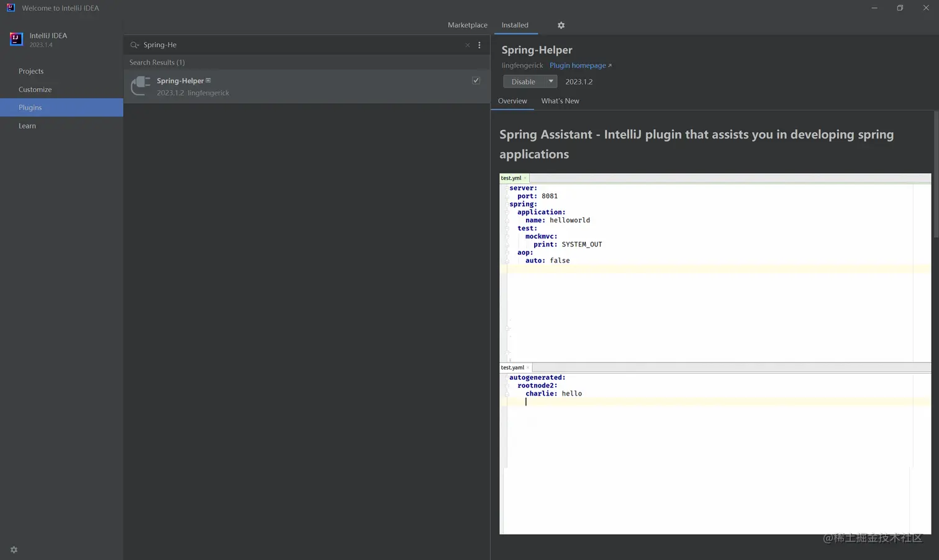Click the bundled marker icon beside Spring-Helper
939x560 pixels.
coord(209,81)
